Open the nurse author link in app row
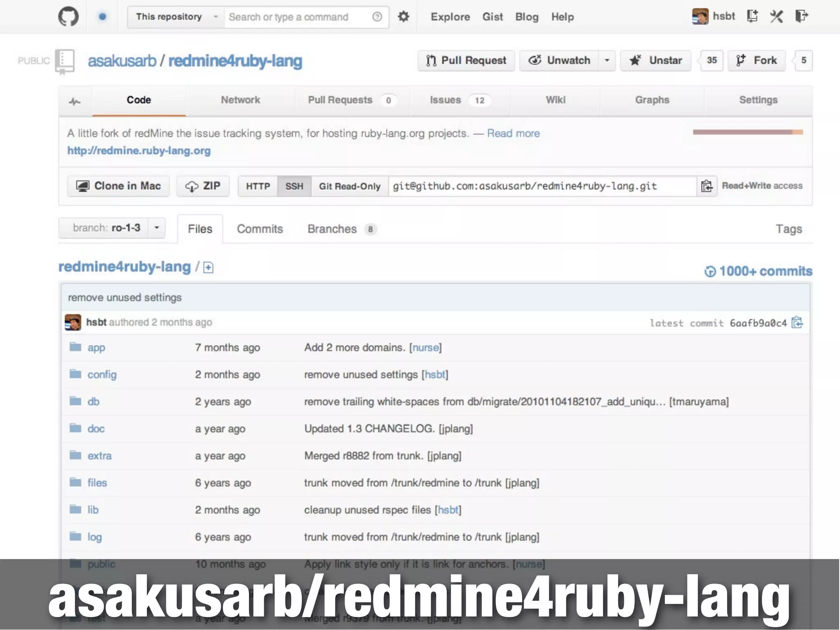This screenshot has height=630, width=840. pyautogui.click(x=425, y=347)
